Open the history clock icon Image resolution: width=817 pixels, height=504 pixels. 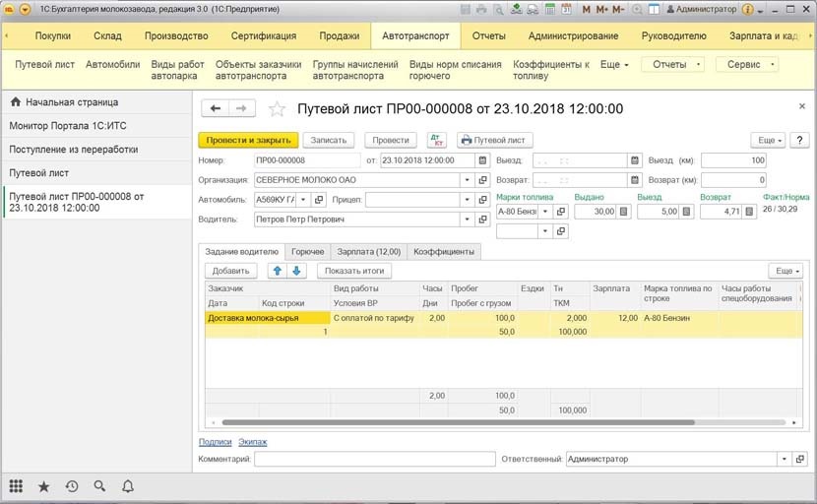click(72, 486)
